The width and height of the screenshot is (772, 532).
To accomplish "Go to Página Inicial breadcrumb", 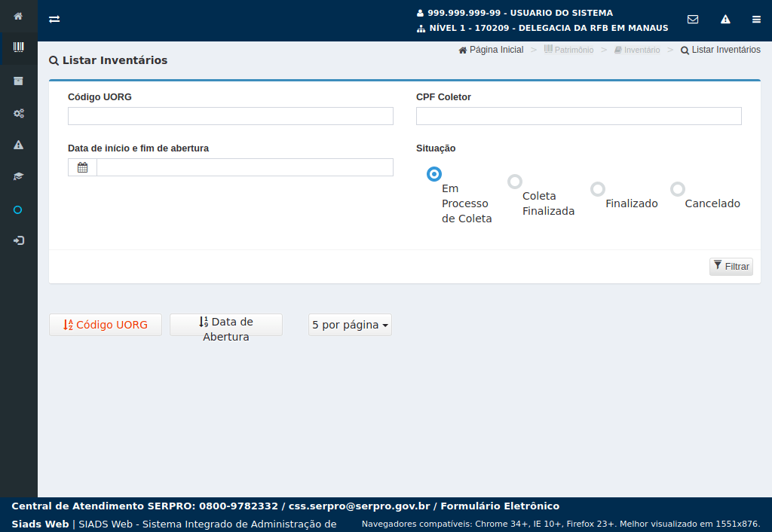I will click(491, 50).
